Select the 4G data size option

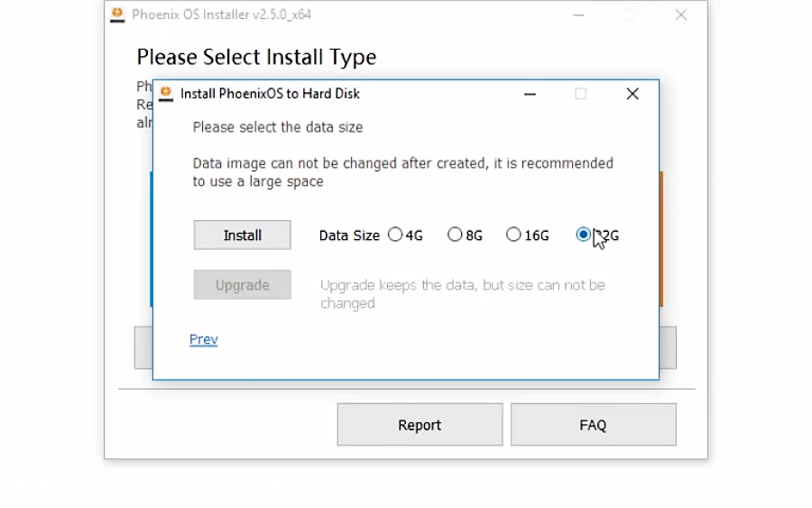(x=395, y=235)
